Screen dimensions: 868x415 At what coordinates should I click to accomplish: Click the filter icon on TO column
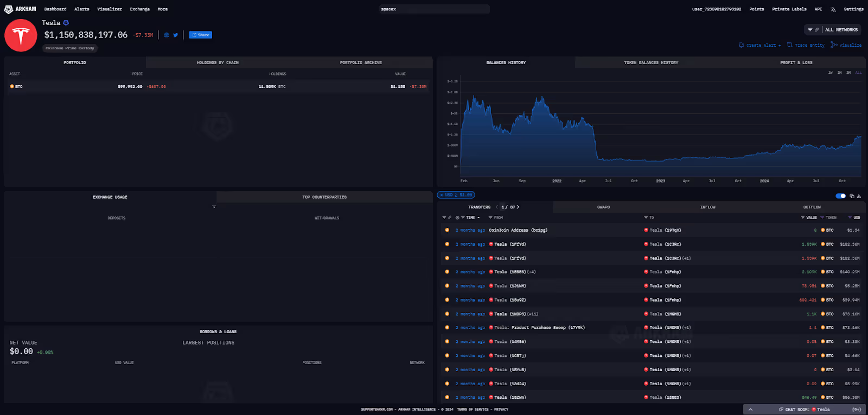coord(646,218)
